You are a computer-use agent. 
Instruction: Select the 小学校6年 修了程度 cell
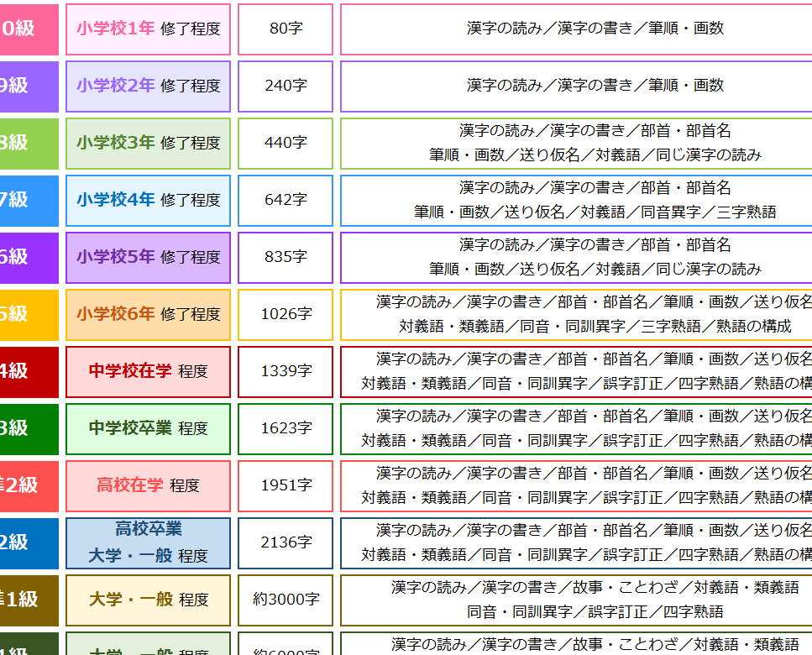[148, 314]
